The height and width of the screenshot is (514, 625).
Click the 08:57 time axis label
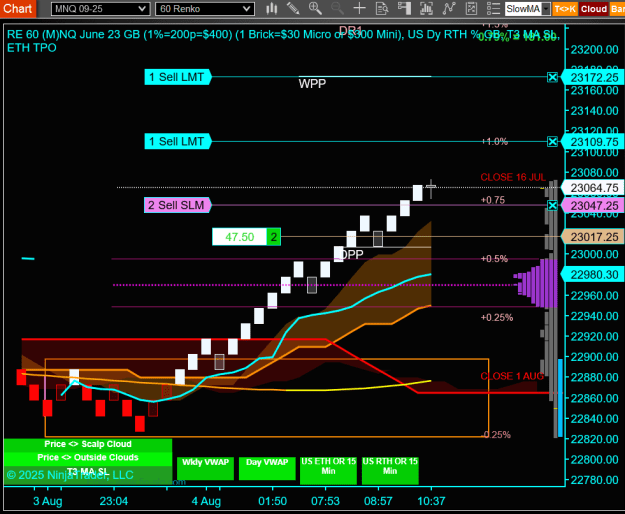tap(378, 501)
